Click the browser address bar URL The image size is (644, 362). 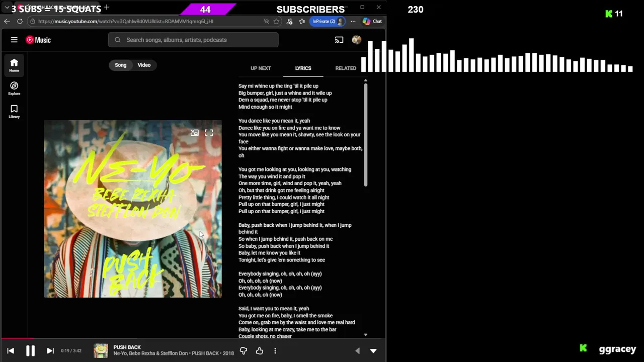(126, 21)
